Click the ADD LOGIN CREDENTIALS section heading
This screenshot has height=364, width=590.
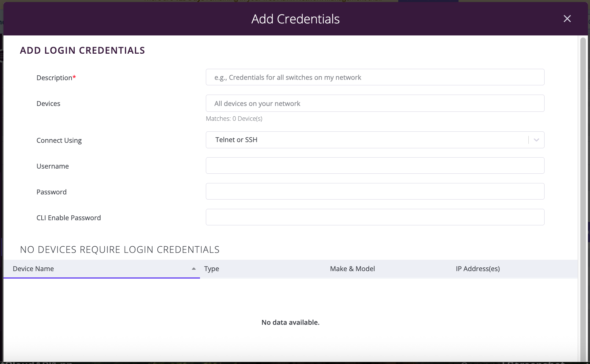pyautogui.click(x=82, y=50)
